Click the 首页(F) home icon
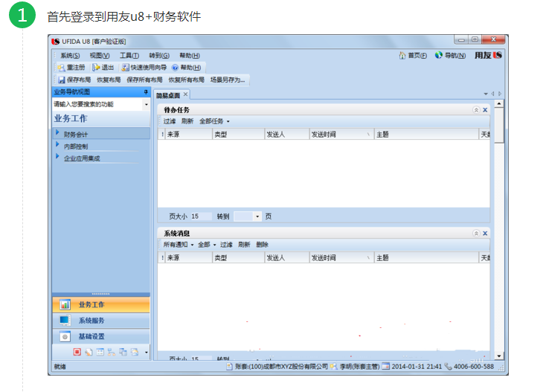The width and height of the screenshot is (543, 392). tap(402, 55)
